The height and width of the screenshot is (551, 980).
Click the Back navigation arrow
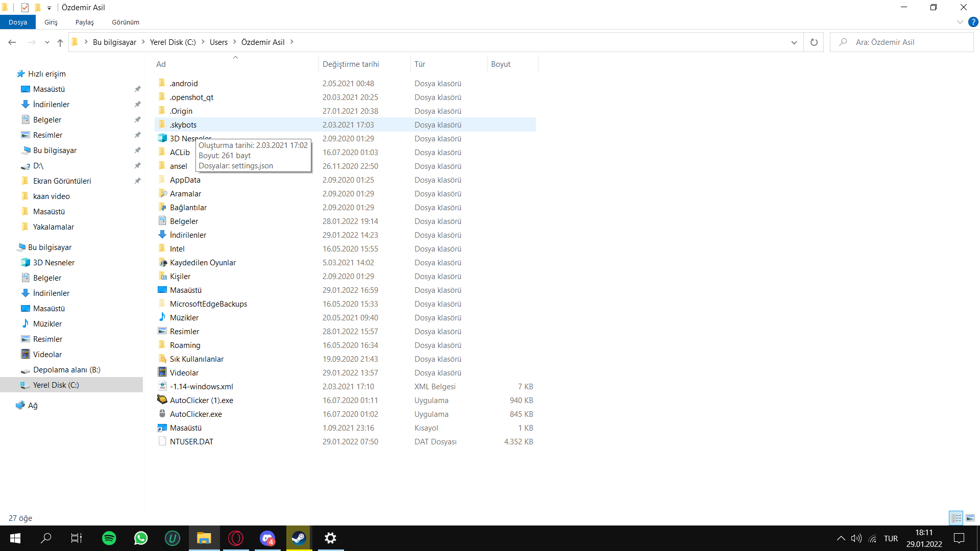tap(12, 42)
